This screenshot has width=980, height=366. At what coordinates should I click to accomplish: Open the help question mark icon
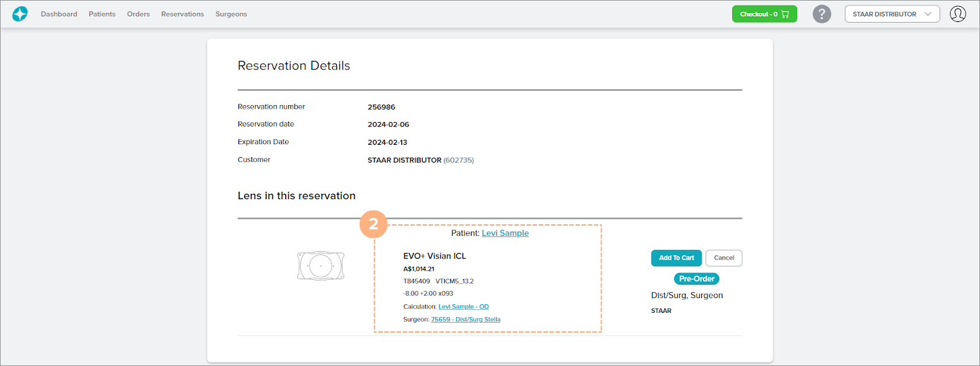822,14
